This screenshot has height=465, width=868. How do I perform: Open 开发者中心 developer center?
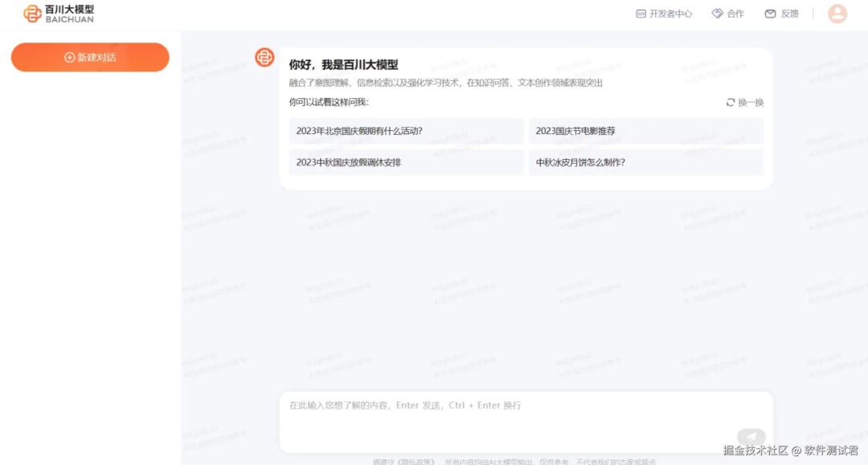pyautogui.click(x=664, y=14)
